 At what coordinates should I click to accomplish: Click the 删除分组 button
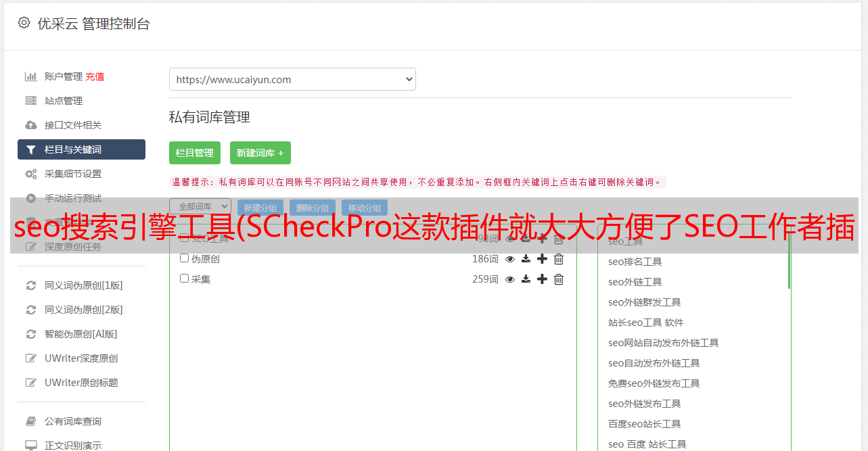click(x=313, y=208)
